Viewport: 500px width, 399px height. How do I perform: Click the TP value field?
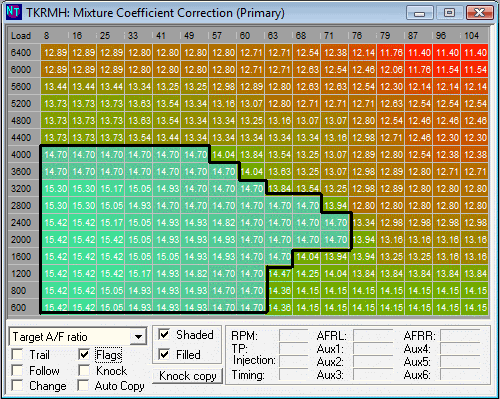tap(293, 348)
